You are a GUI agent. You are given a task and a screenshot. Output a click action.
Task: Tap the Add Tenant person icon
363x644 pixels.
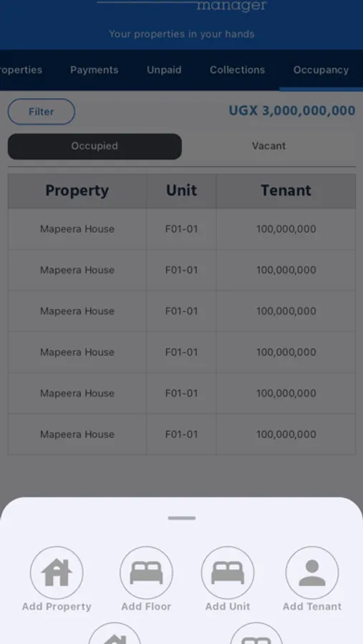312,572
